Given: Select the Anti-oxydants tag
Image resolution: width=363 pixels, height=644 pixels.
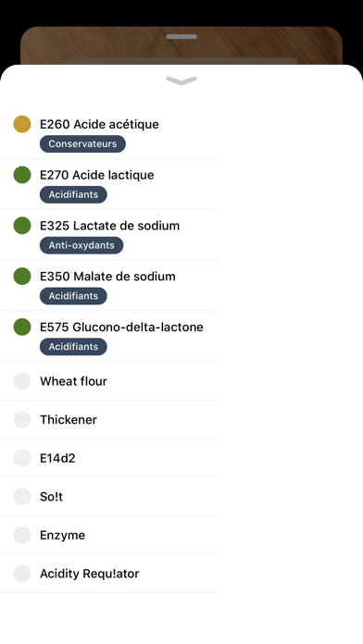Looking at the screenshot, I should point(81,245).
